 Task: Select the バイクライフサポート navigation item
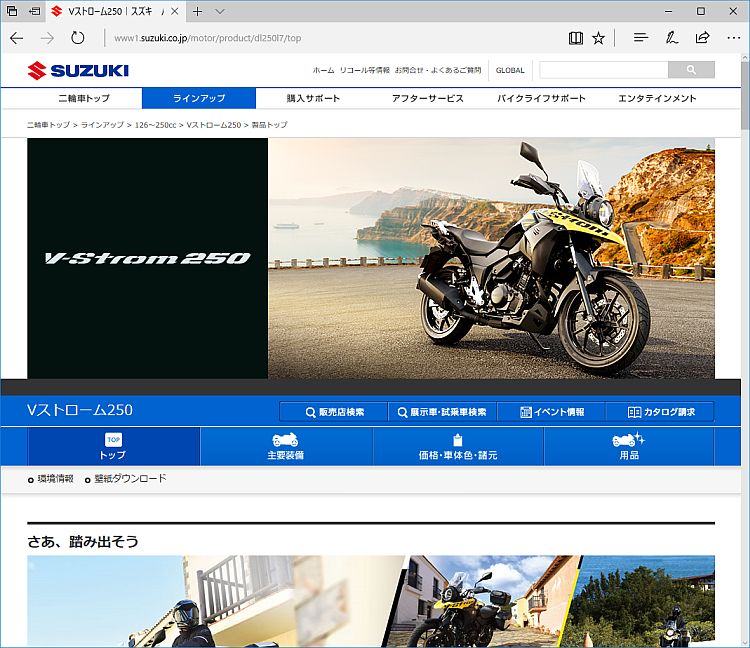click(541, 99)
